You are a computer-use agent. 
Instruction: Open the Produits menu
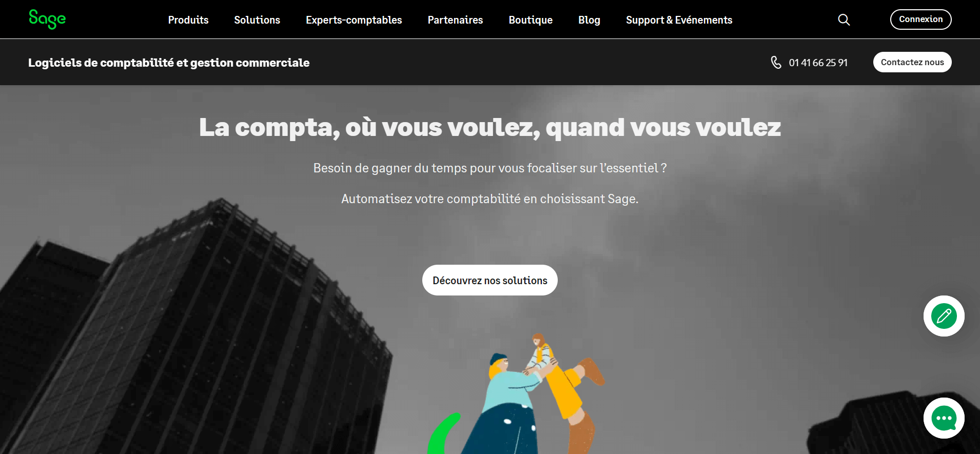coord(188,20)
